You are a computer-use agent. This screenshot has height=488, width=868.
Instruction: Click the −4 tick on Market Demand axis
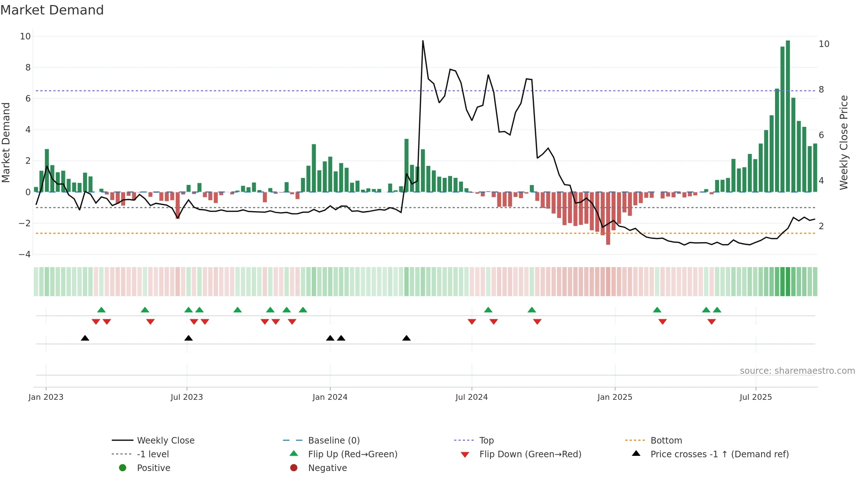click(25, 254)
